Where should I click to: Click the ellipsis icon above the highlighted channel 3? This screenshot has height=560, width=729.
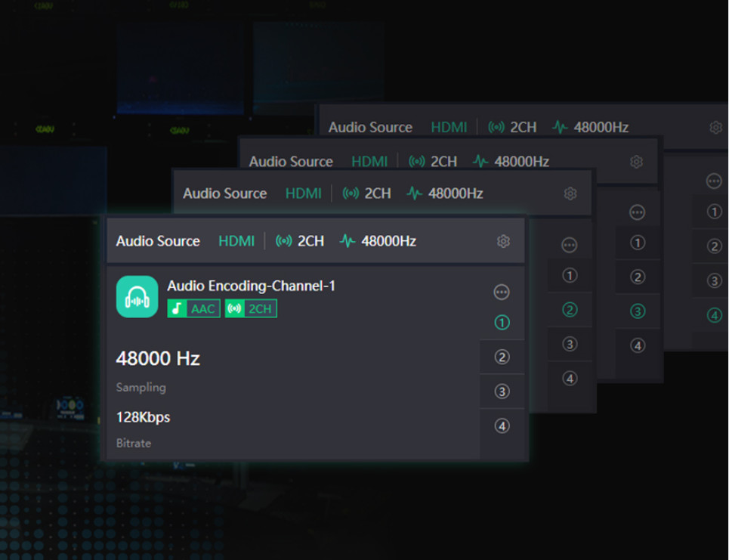[637, 212]
